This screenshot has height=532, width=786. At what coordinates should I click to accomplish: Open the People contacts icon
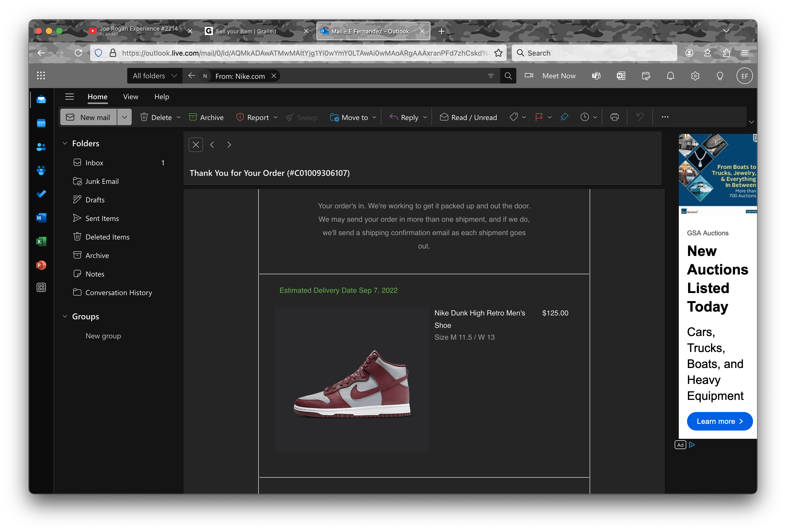tap(41, 147)
